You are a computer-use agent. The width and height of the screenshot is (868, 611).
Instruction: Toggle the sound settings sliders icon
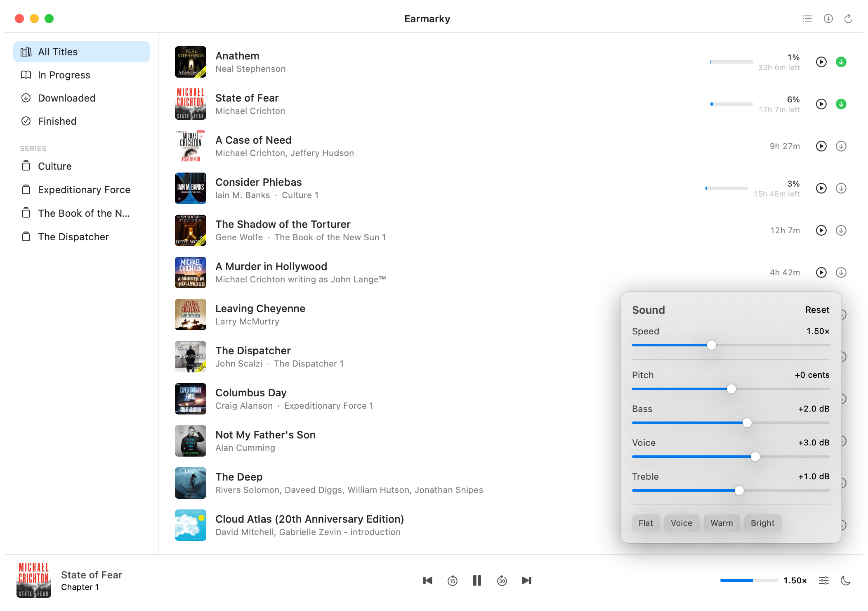click(823, 580)
